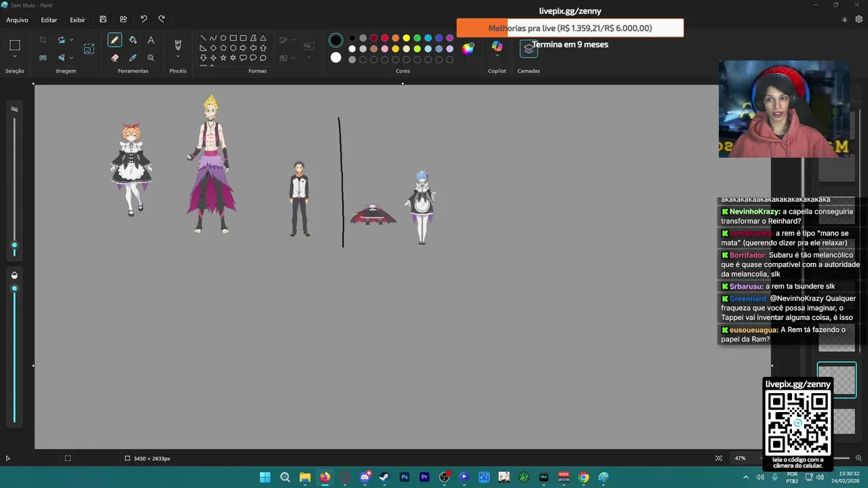
Task: Toggle the Layers panel button
Action: [x=529, y=49]
